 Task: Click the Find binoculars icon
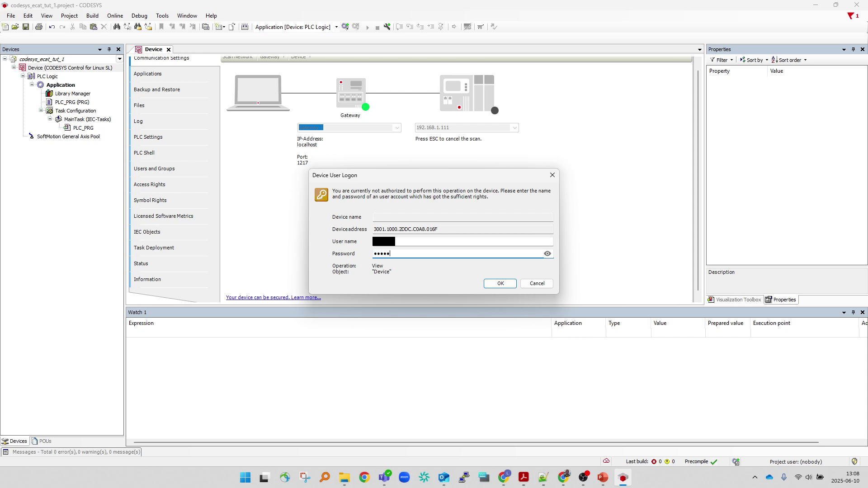pyautogui.click(x=117, y=27)
